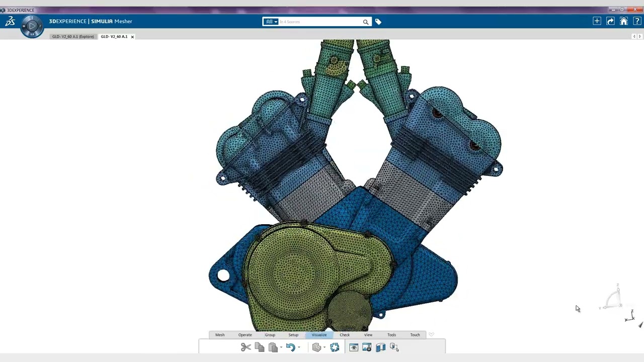
Task: Open the Group action bar tab
Action: (270, 335)
